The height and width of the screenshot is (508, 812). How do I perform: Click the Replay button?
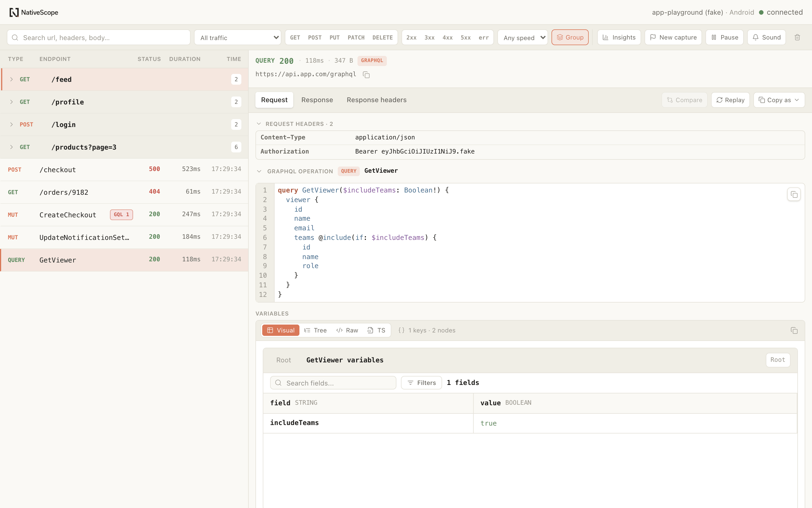click(730, 100)
